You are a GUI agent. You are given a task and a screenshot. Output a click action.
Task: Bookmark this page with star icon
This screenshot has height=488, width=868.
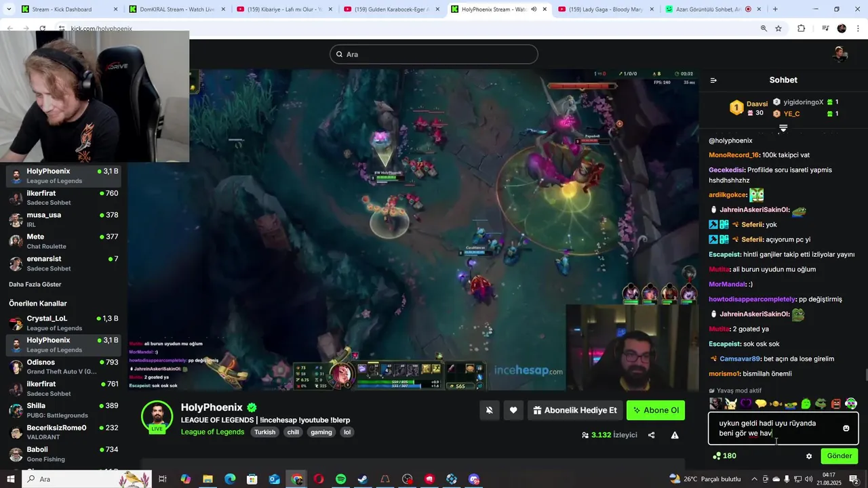(x=778, y=28)
